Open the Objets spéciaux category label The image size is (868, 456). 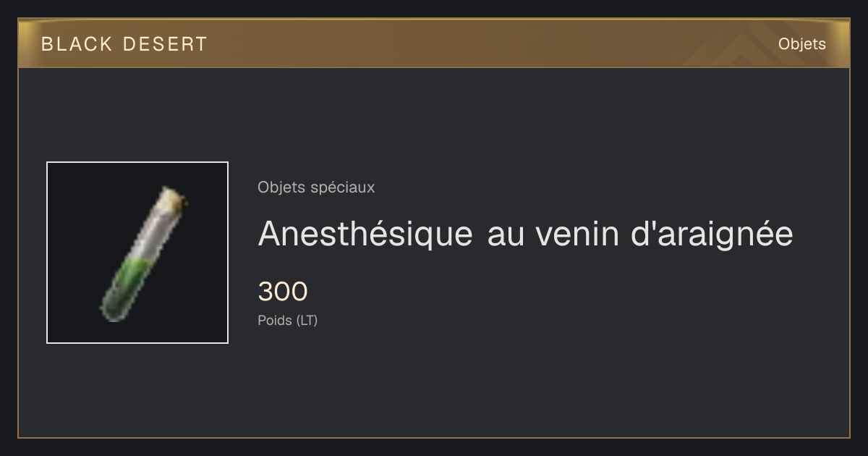coord(316,187)
